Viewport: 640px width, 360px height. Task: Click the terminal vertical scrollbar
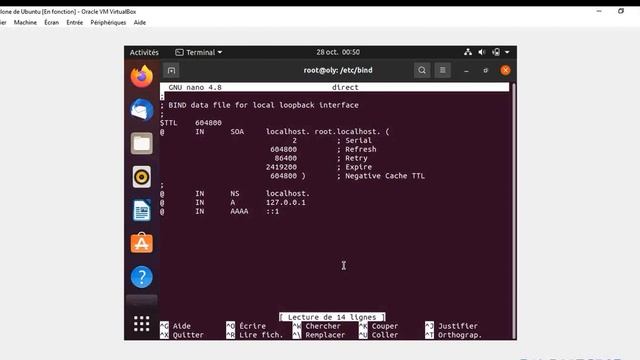pos(513,210)
